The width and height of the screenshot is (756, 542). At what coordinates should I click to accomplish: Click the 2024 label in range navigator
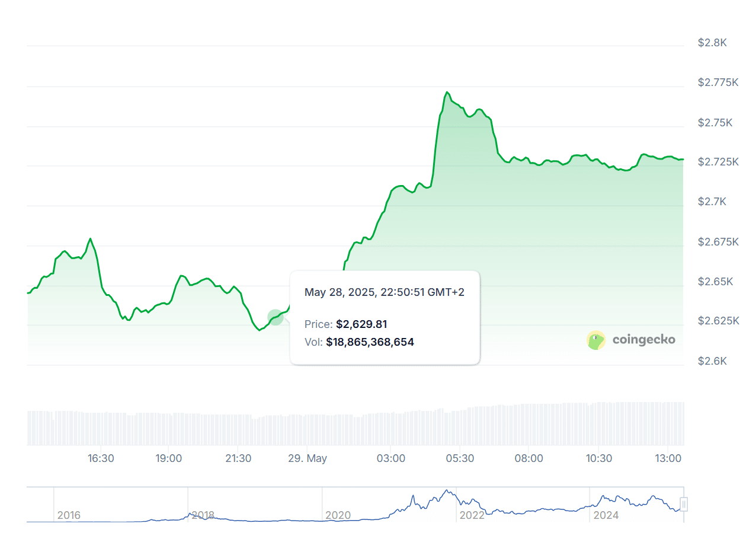[606, 515]
